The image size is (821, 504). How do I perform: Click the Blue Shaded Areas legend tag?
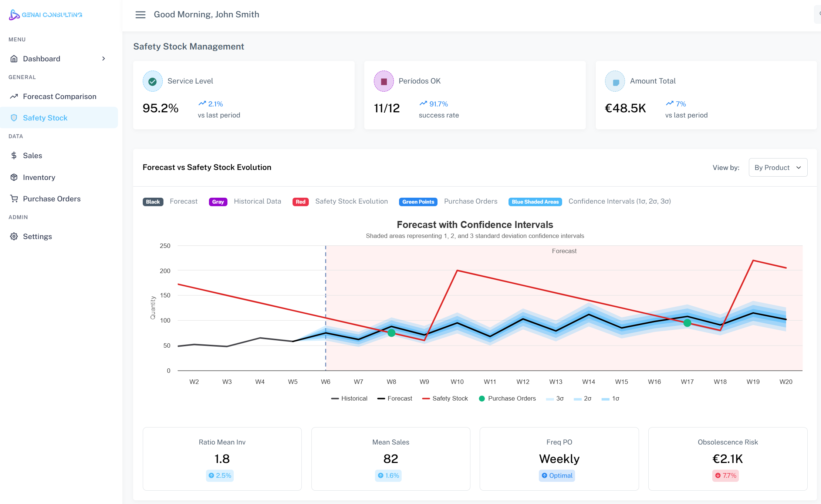pyautogui.click(x=535, y=202)
